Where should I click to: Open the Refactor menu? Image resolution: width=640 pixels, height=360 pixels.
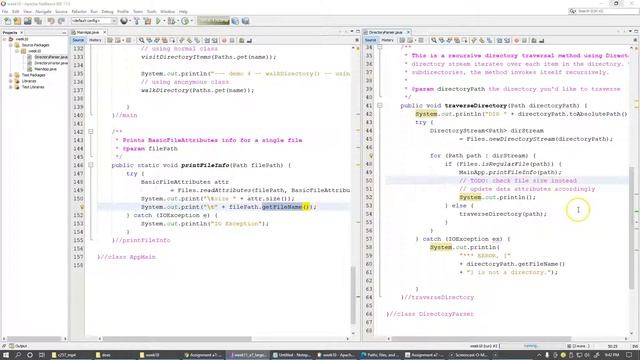point(79,11)
